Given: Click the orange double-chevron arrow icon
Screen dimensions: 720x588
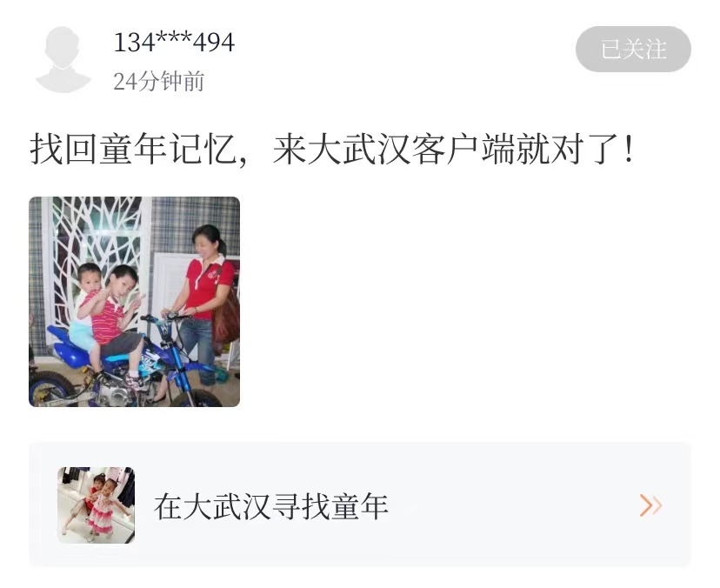Looking at the screenshot, I should click(x=650, y=505).
